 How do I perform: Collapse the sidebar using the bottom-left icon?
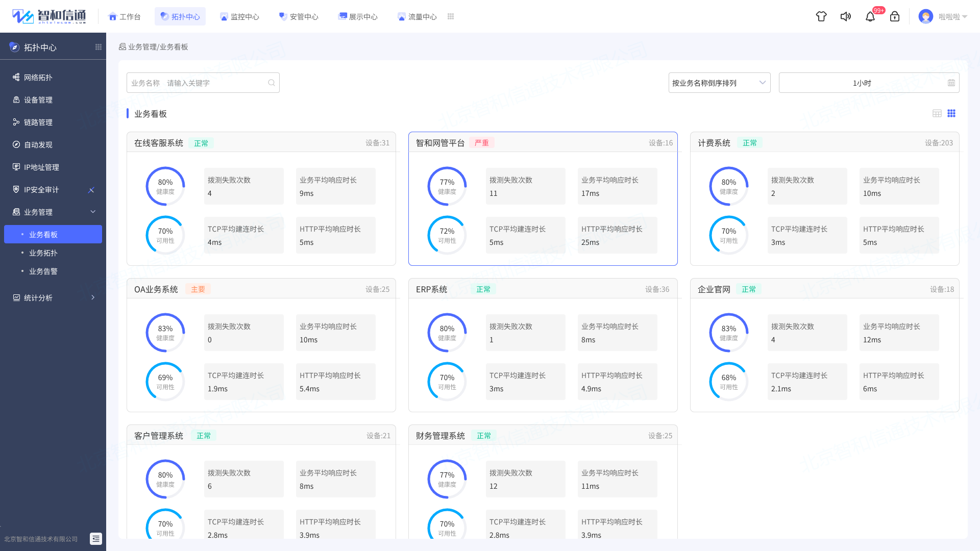point(95,539)
